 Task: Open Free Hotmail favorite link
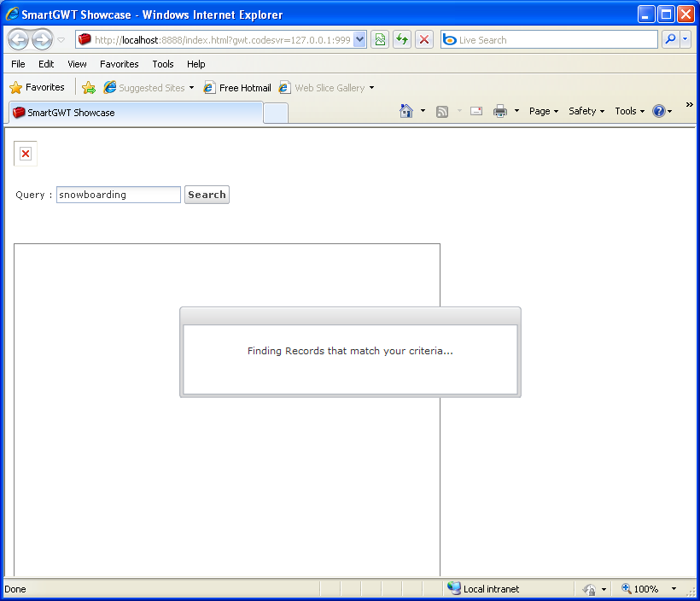pos(237,88)
